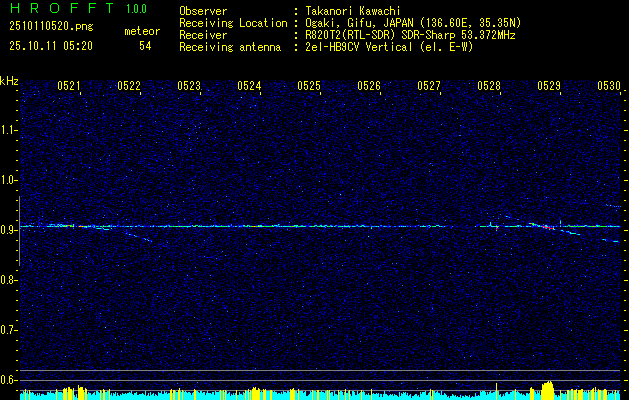Click the green meteor label
629x400 pixels.
(142, 31)
